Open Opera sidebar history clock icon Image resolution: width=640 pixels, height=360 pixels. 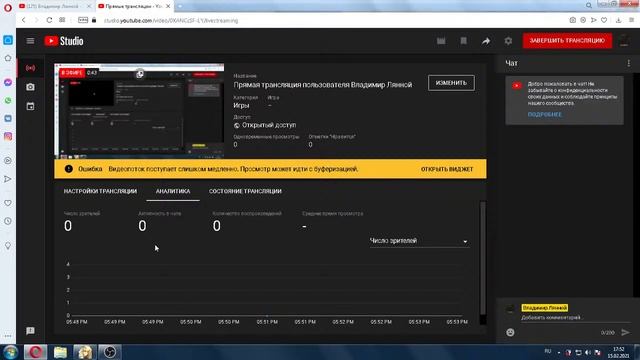pyautogui.click(x=8, y=221)
